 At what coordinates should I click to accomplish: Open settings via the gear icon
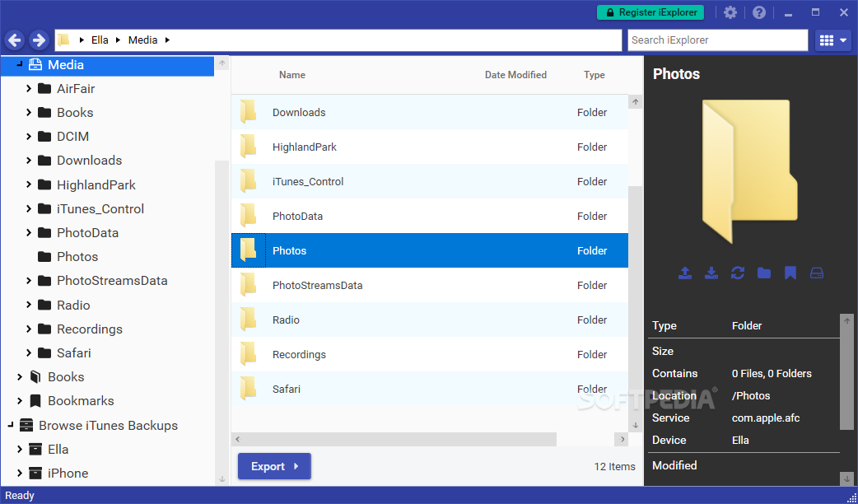click(730, 12)
